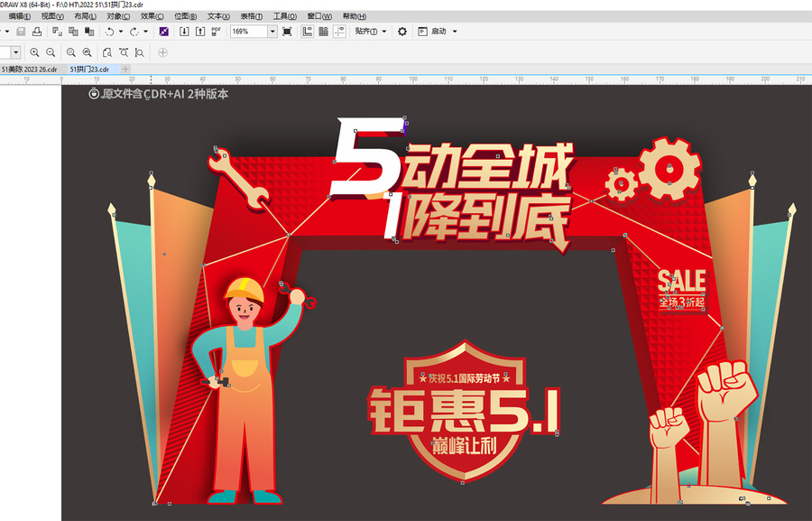
Task: Click the Paste icon in the standard toolbar
Action: click(x=89, y=32)
